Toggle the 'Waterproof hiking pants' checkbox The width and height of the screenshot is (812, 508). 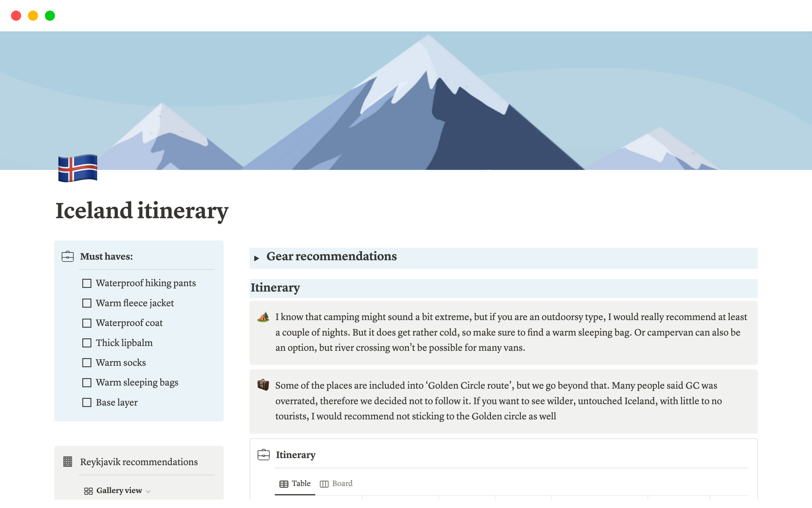click(x=87, y=283)
